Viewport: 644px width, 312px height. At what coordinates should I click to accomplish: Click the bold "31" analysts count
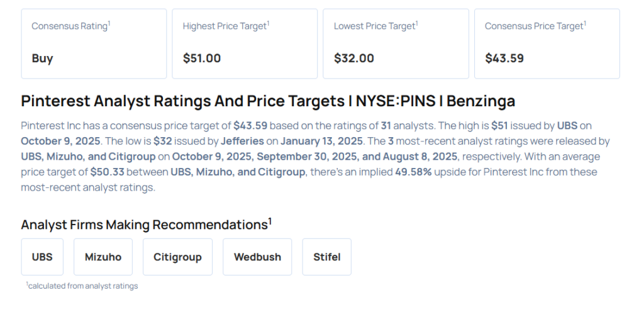pyautogui.click(x=386, y=125)
